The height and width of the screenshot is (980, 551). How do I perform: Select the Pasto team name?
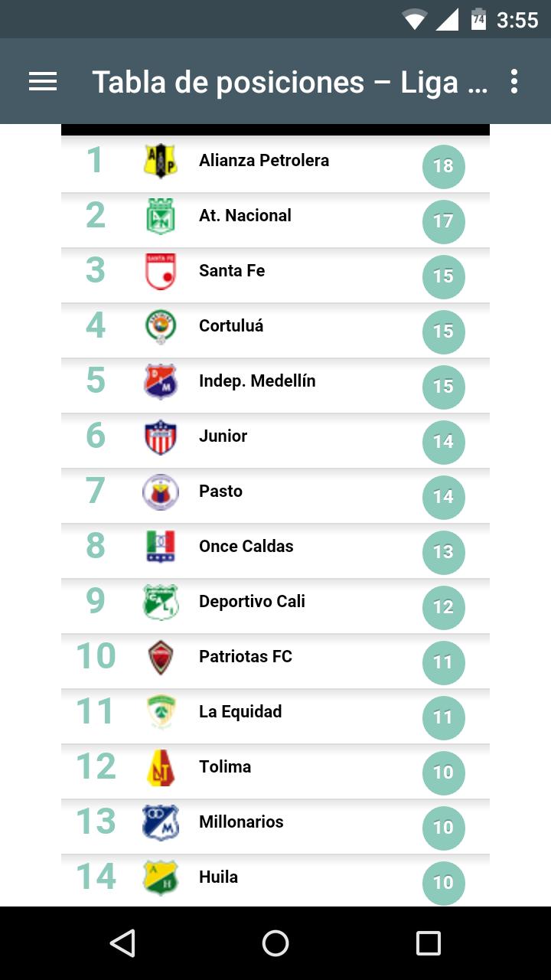point(220,492)
